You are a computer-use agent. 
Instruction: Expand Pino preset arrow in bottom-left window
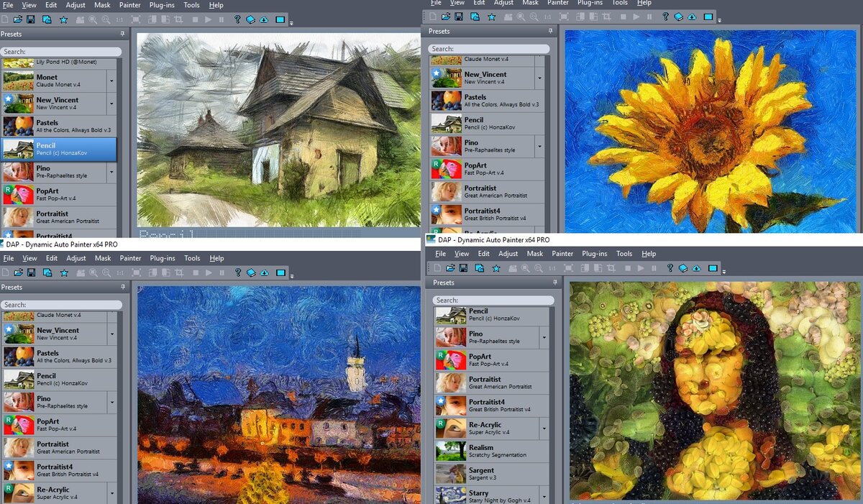111,403
